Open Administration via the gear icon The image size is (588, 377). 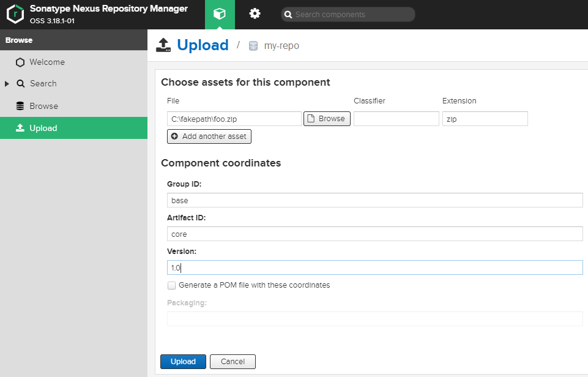point(255,14)
